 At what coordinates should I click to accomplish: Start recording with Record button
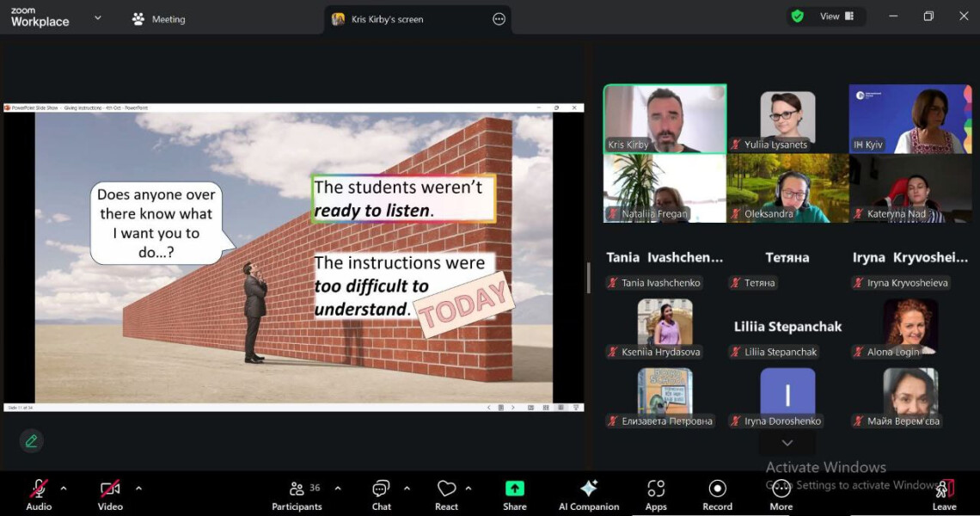pos(717,494)
